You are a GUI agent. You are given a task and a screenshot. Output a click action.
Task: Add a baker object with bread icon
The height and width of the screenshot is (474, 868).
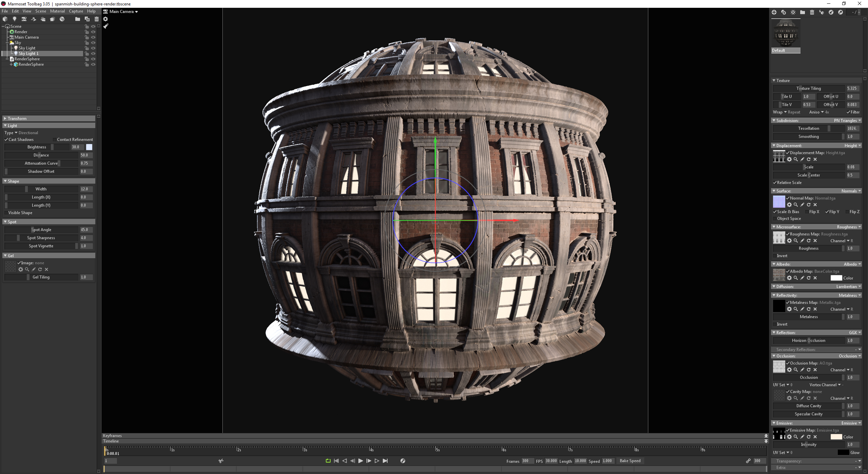pos(53,19)
